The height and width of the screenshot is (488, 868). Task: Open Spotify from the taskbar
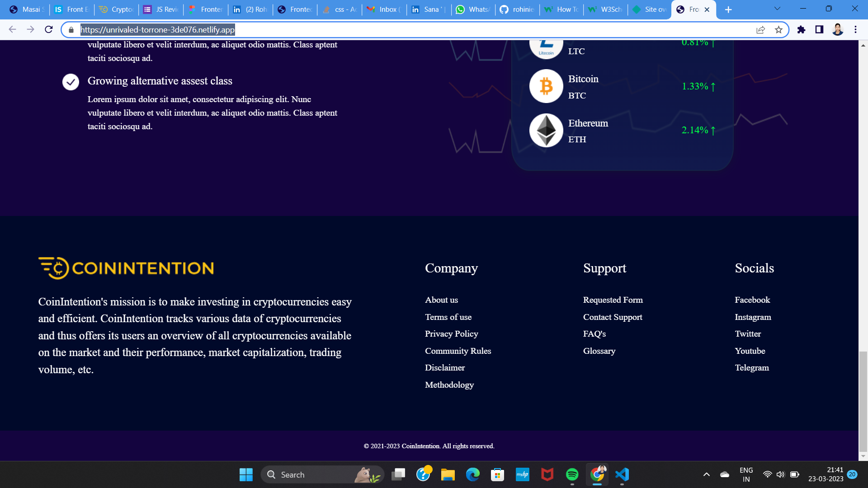click(572, 474)
